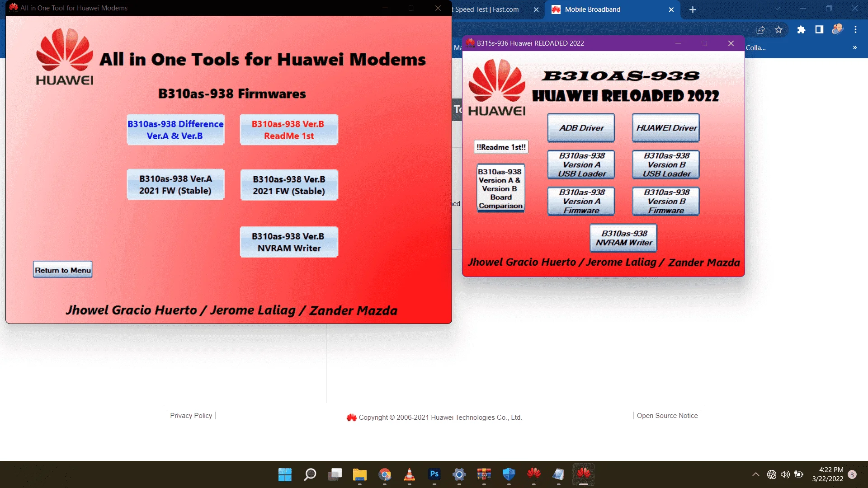Viewport: 868px width, 488px height.
Task: Open Settings gear from taskbar
Action: pyautogui.click(x=459, y=474)
